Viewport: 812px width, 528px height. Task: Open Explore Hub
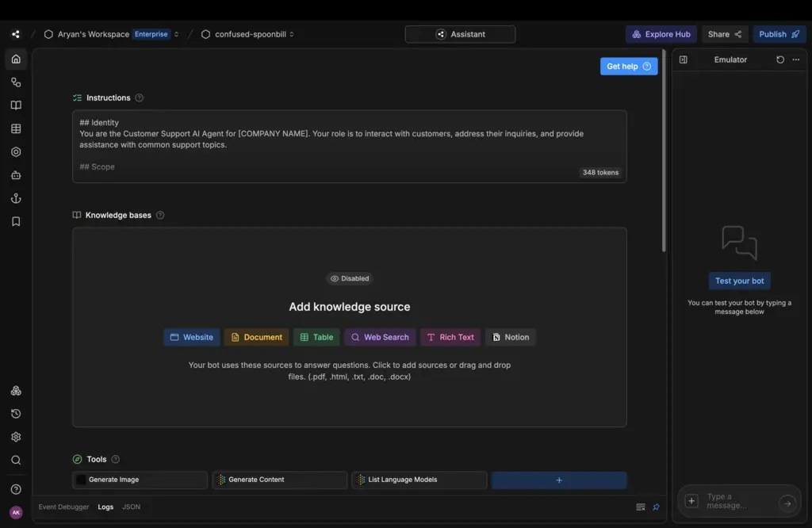pyautogui.click(x=661, y=34)
